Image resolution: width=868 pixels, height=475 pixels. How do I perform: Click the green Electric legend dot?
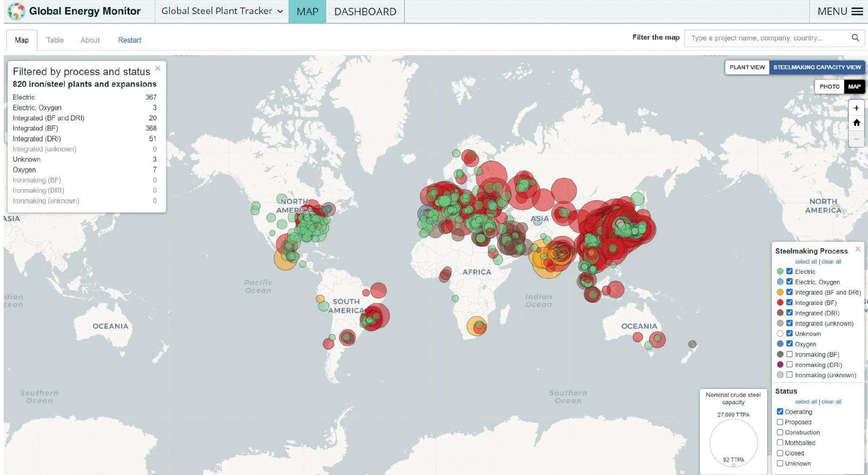tap(780, 272)
